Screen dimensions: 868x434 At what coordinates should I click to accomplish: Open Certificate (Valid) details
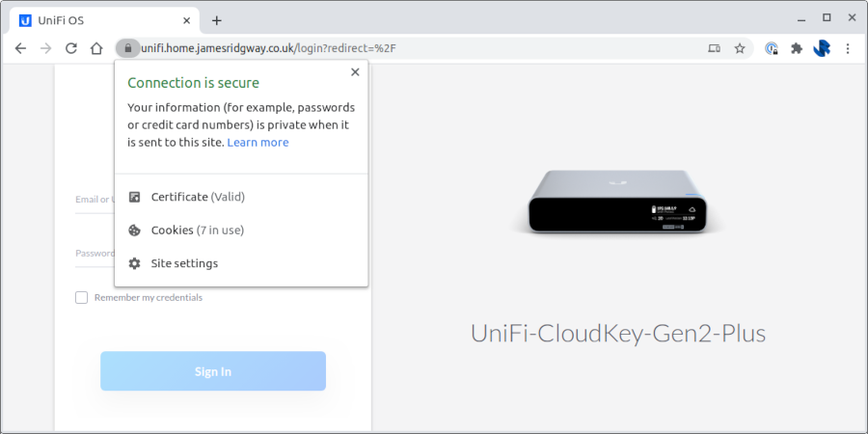[198, 197]
